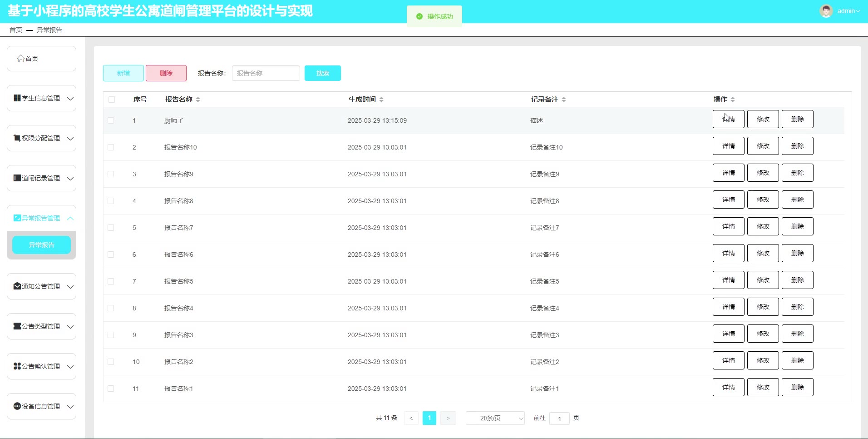Collapse the 异常报告管理 menu chevron
Screen dimensions: 868x439
pos(70,218)
